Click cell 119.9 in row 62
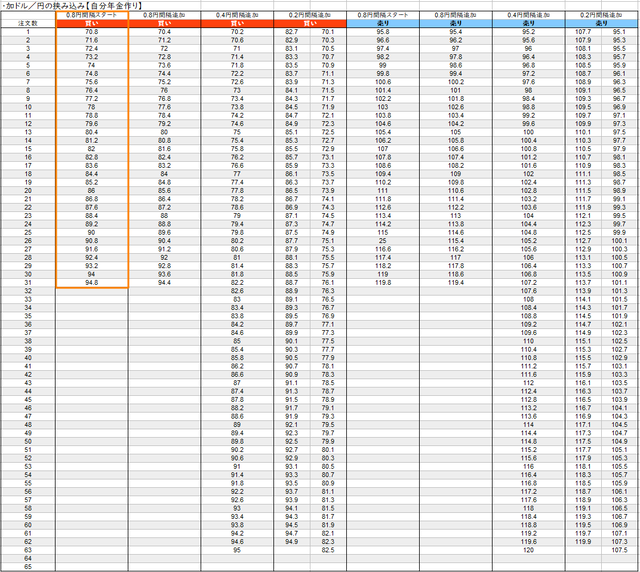640x572 pixels. [583, 542]
